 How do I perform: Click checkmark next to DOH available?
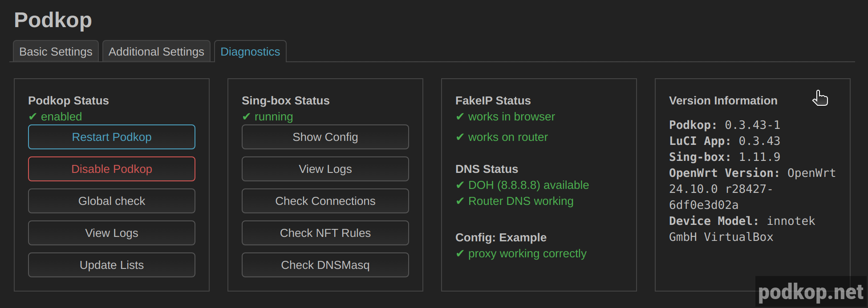460,185
